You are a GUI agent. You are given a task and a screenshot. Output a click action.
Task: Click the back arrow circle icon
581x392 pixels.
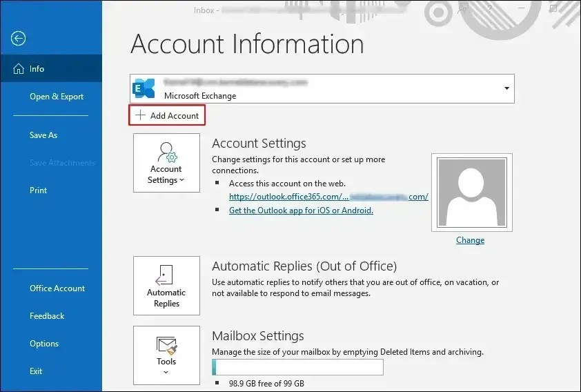pyautogui.click(x=18, y=38)
